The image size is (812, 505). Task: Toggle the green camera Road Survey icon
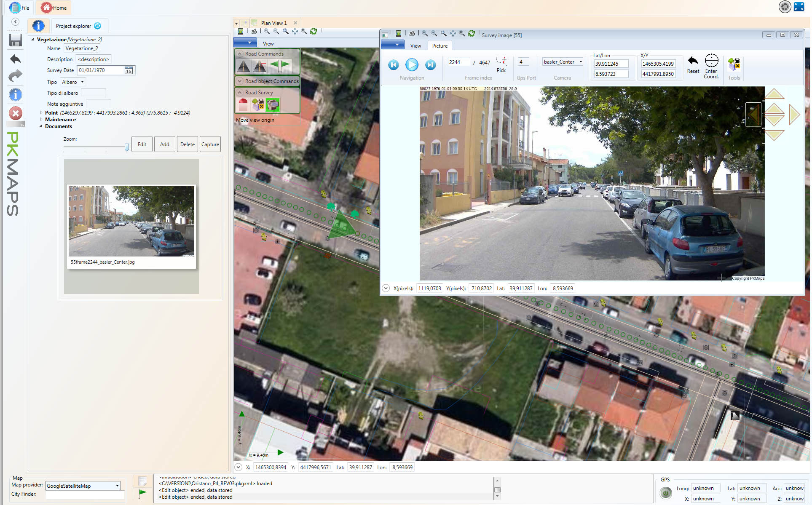(273, 104)
